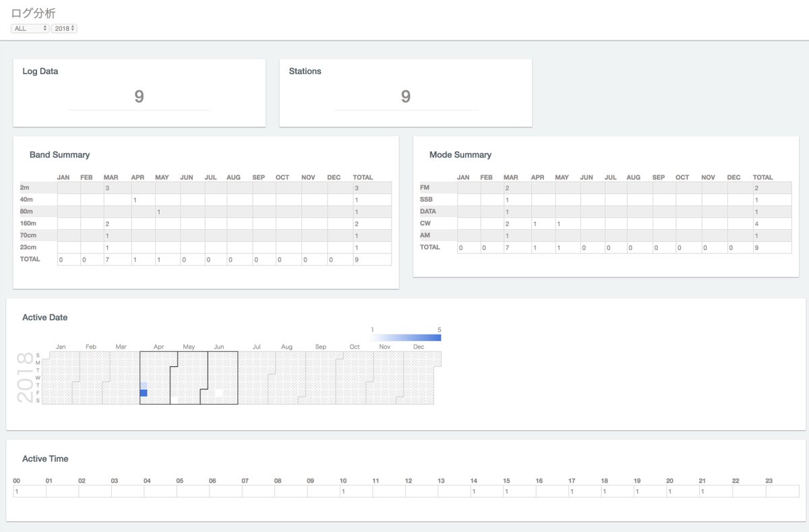Viewport: 809px width, 532px height.
Task: Click the blue gradient legend bar
Action: [406, 337]
